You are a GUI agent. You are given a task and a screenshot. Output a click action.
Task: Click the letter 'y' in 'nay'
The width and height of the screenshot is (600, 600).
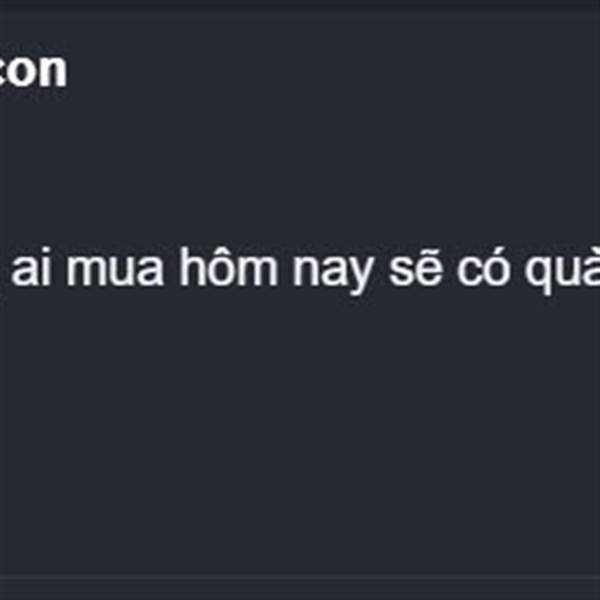click(x=358, y=277)
